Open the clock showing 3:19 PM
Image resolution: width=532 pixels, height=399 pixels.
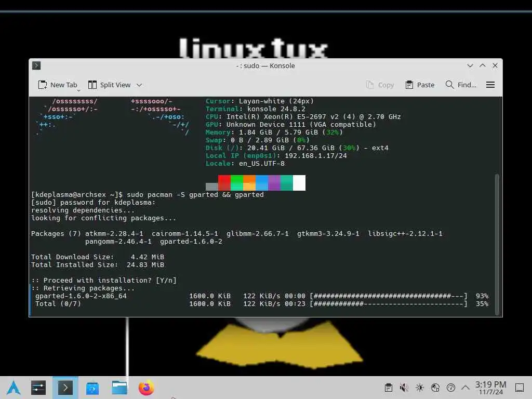(490, 388)
